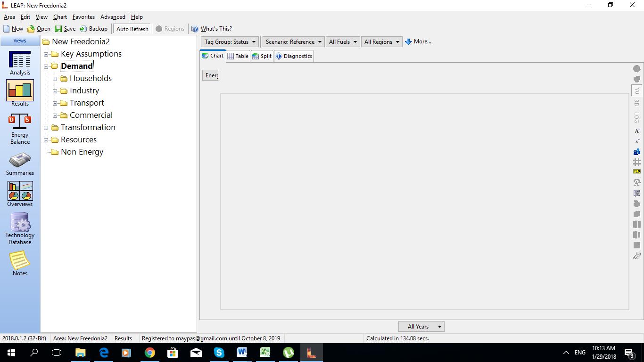Expand the Transport branch
This screenshot has height=362, width=644.
tap(55, 103)
